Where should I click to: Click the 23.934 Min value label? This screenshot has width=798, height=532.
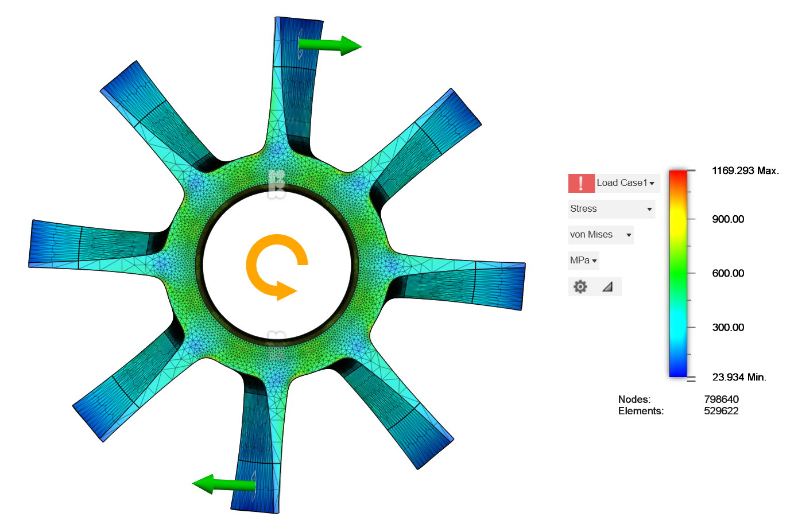pos(739,377)
